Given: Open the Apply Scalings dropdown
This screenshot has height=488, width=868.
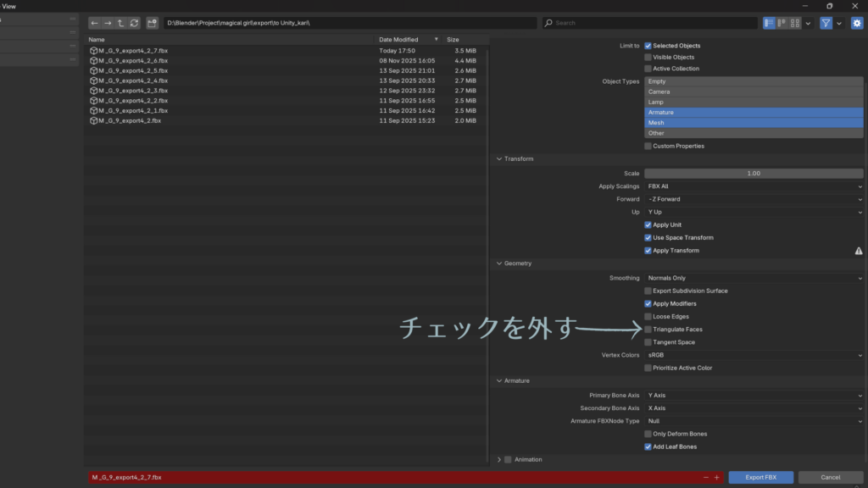Looking at the screenshot, I should pyautogui.click(x=753, y=186).
